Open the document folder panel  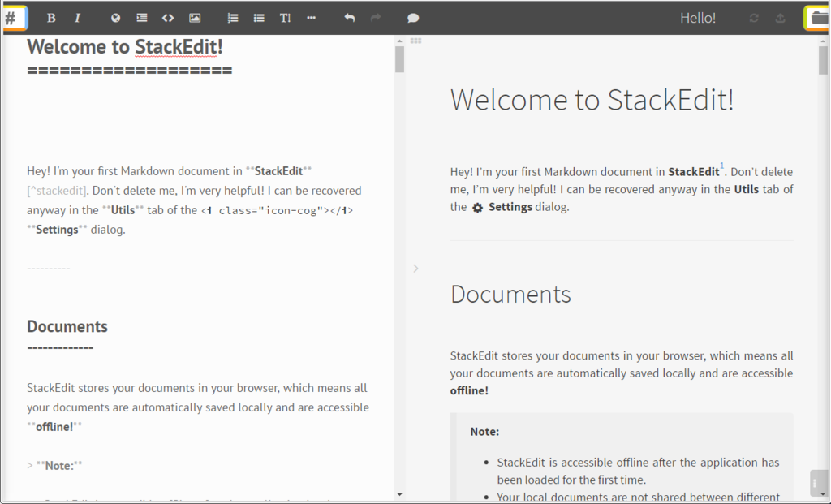pos(817,18)
